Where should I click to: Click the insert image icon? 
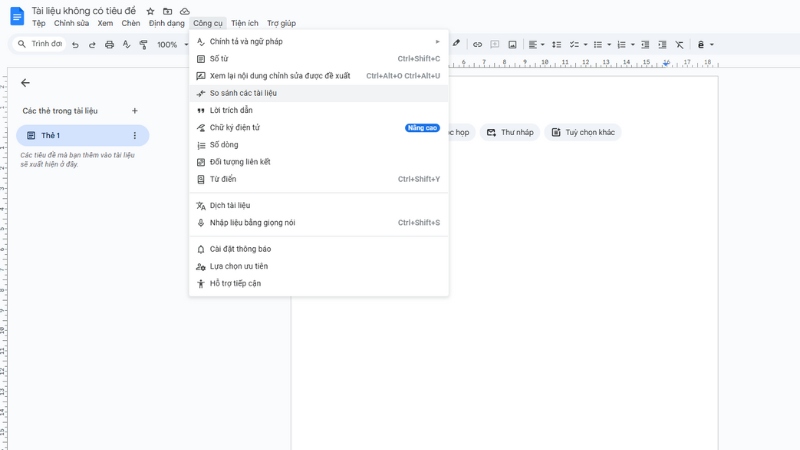coord(512,45)
